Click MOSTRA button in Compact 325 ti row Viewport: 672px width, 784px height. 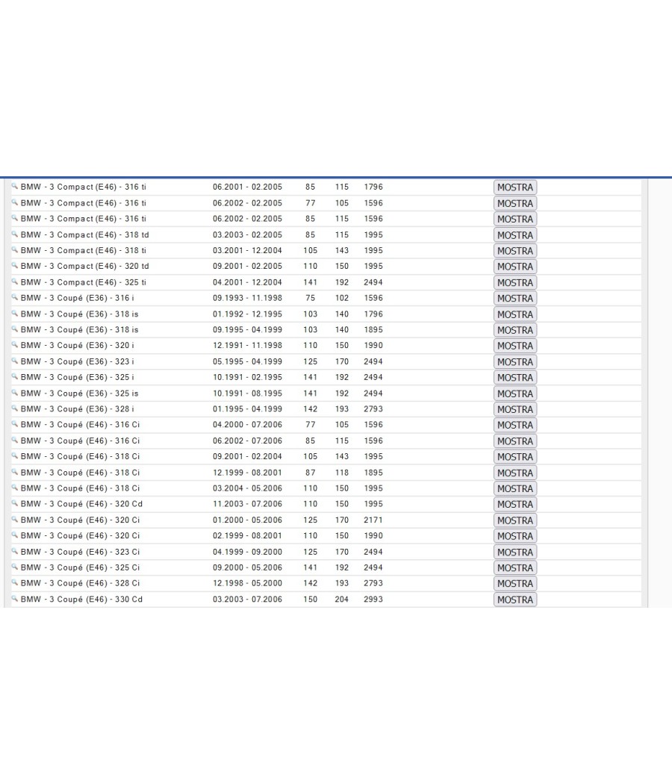point(515,282)
